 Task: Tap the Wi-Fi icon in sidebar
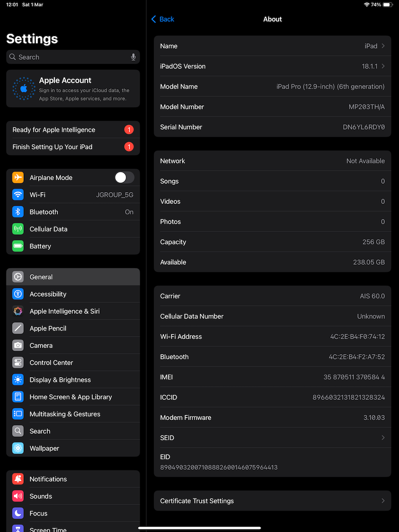coord(18,195)
